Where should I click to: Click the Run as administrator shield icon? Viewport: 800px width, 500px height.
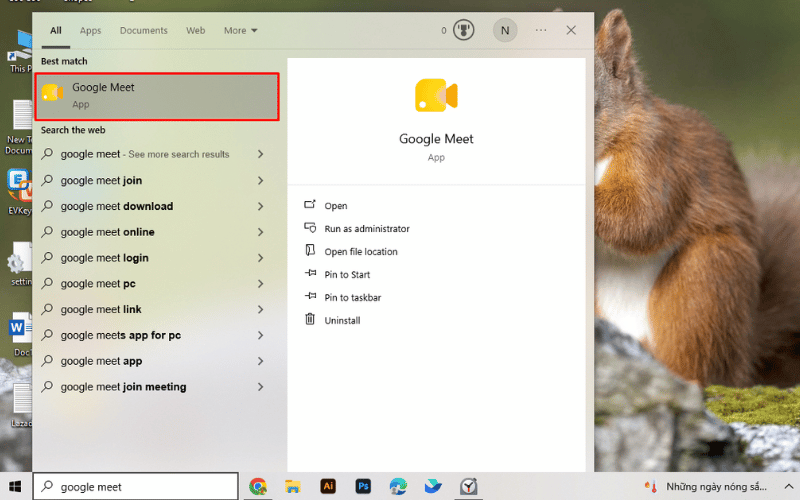pyautogui.click(x=310, y=228)
